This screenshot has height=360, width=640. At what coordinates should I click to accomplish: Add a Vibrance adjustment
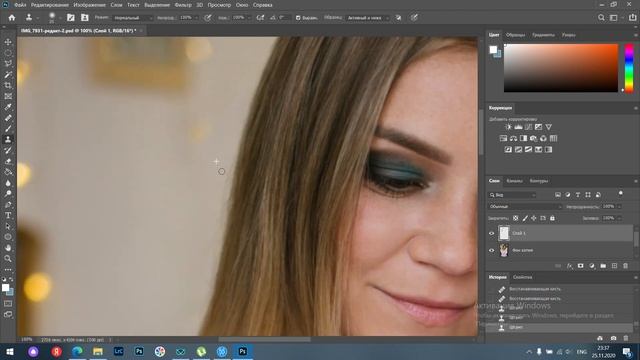click(549, 127)
